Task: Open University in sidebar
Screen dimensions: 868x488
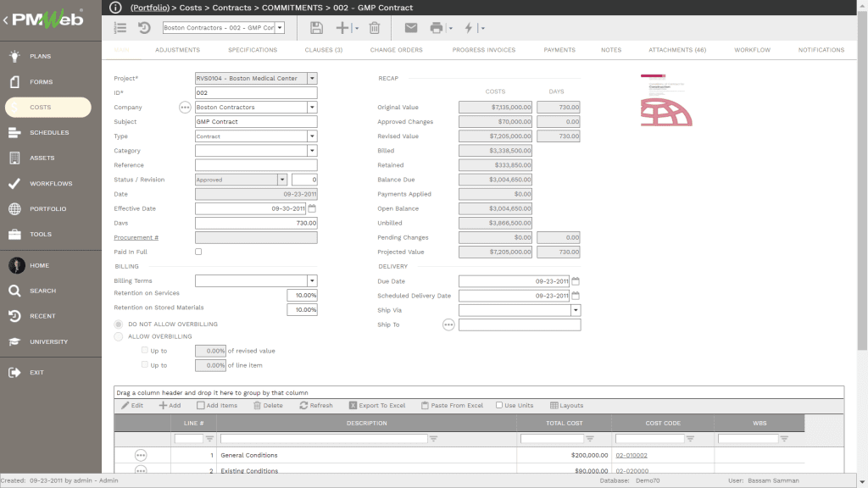Action: pos(48,342)
